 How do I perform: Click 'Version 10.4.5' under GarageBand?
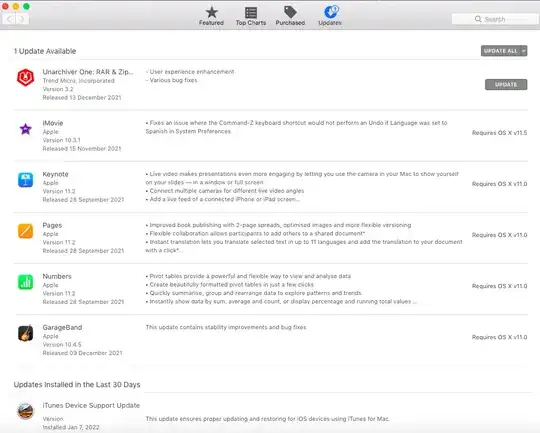click(62, 344)
